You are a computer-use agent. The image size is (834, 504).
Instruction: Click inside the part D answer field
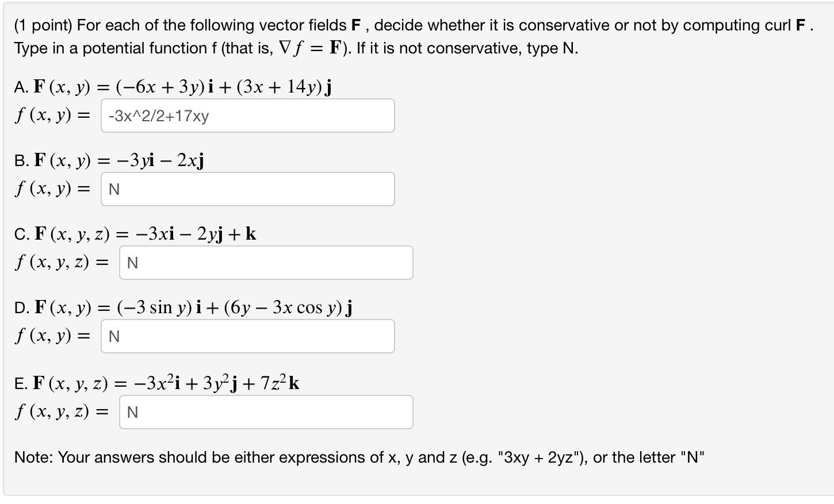pos(247,336)
